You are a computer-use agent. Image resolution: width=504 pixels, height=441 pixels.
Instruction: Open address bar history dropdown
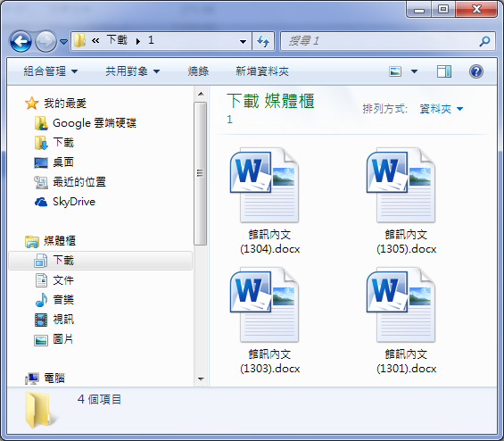tap(243, 41)
